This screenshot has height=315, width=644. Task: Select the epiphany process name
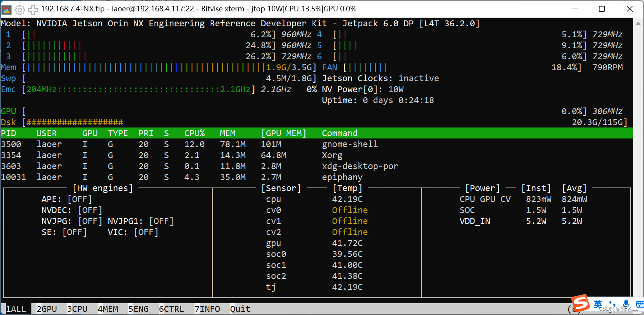tap(342, 177)
